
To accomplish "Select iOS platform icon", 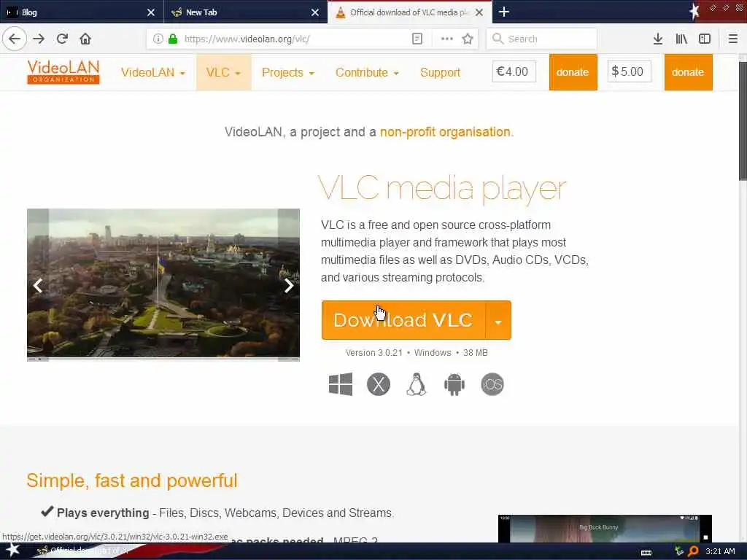I will (492, 384).
